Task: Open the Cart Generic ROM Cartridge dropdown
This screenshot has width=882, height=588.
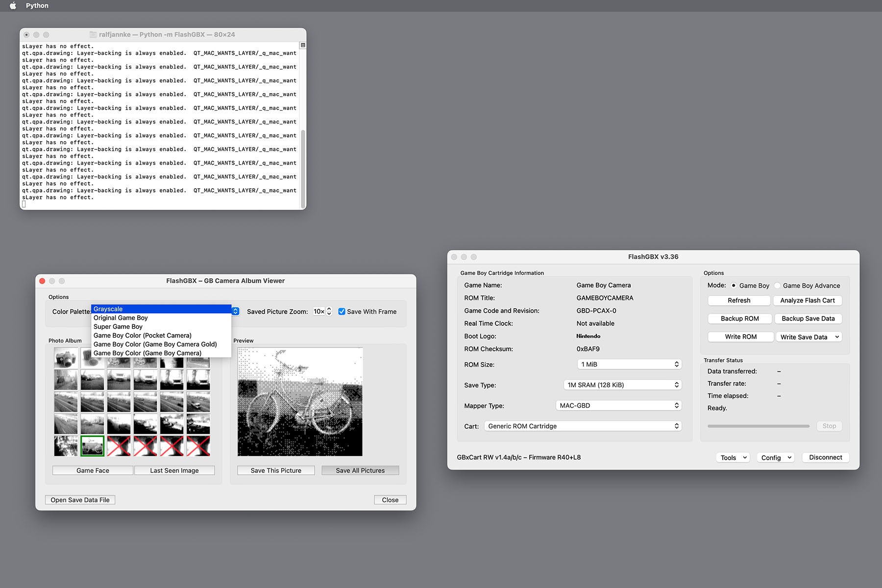Action: (x=583, y=426)
